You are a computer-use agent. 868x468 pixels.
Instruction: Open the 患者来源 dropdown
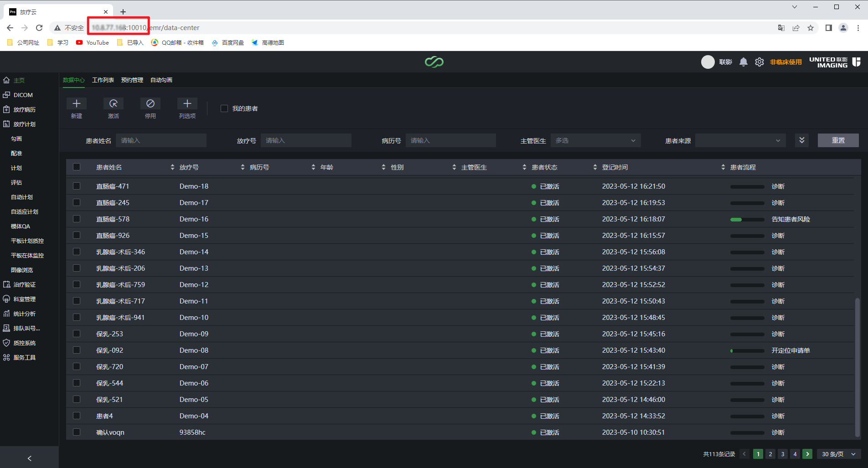point(740,140)
